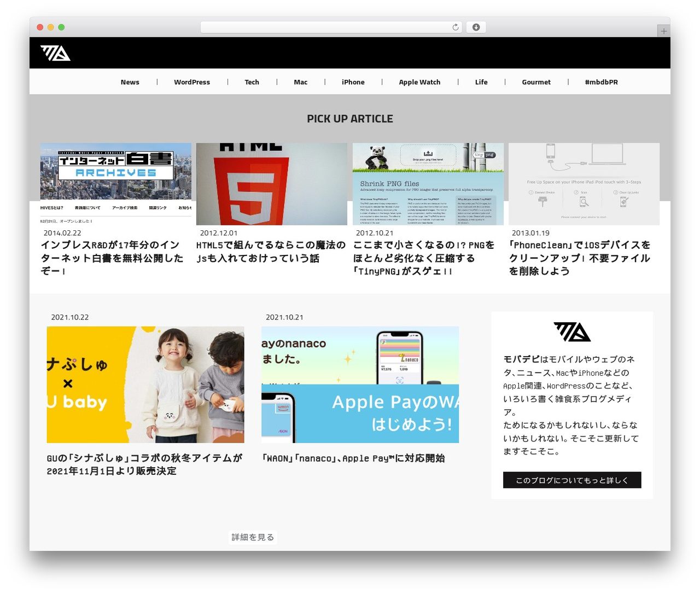Open the Apple Watch category
The width and height of the screenshot is (700, 593).
[419, 82]
